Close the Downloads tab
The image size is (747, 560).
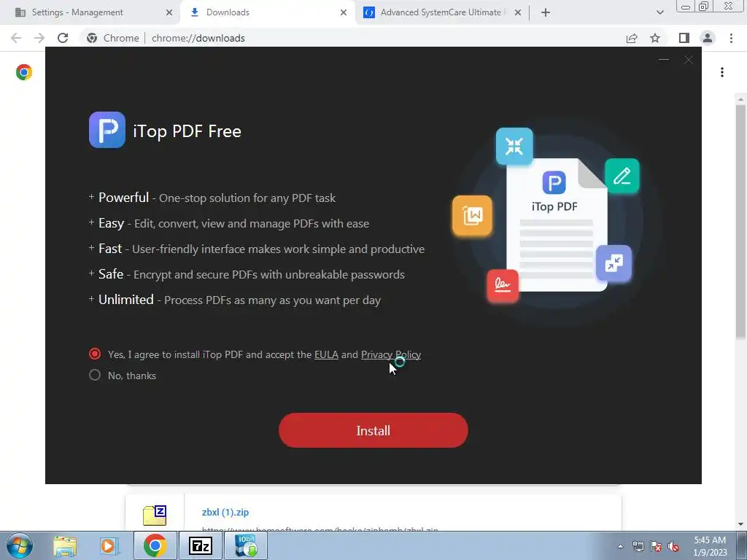coord(344,12)
